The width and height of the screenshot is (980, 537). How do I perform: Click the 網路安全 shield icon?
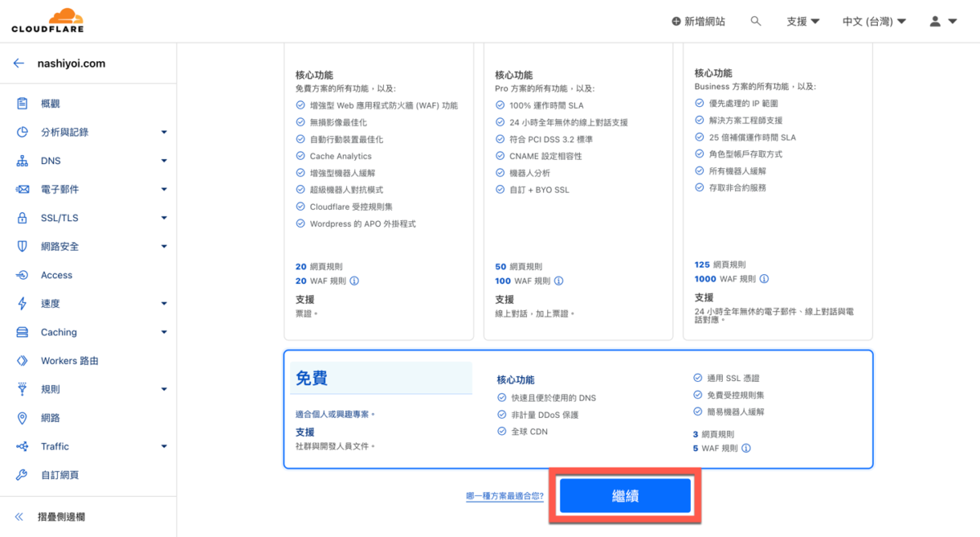point(23,246)
